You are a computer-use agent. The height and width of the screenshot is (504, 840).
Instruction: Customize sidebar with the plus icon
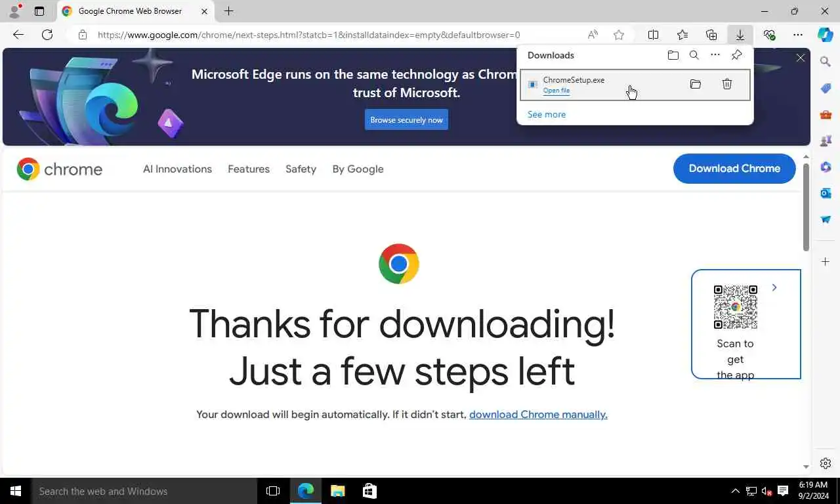tap(826, 262)
